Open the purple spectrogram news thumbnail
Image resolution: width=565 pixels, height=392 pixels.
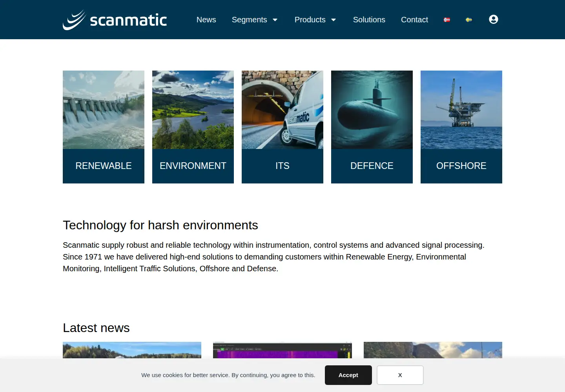(282, 350)
